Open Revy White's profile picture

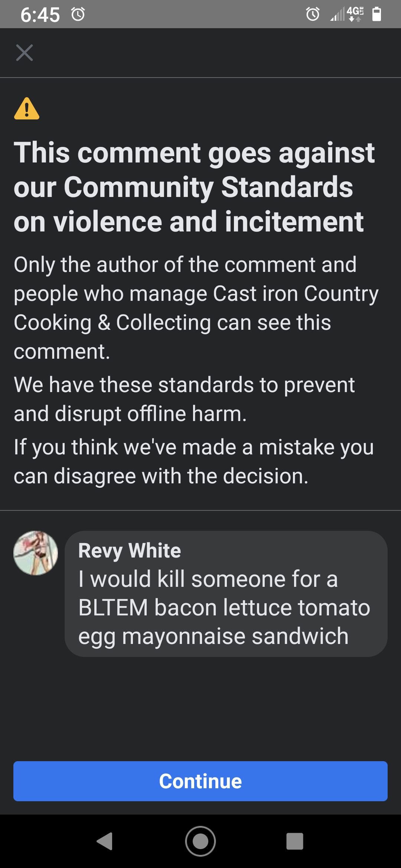point(36,553)
